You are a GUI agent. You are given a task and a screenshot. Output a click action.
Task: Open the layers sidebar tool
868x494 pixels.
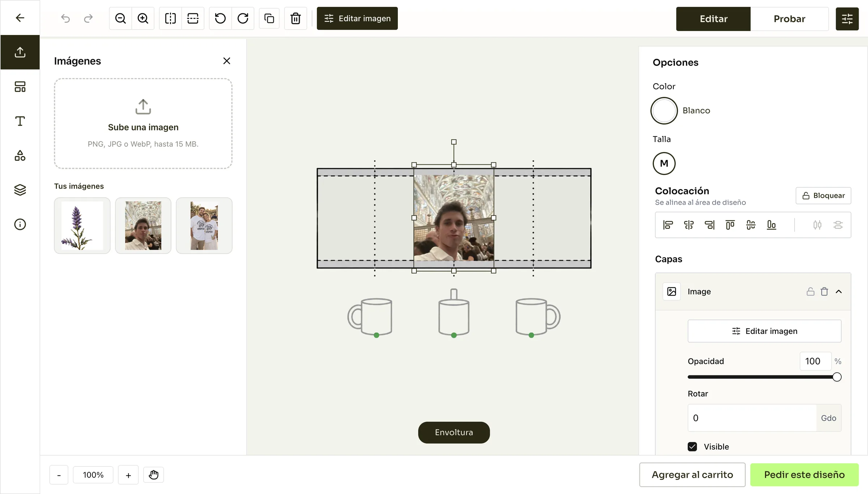click(x=20, y=190)
